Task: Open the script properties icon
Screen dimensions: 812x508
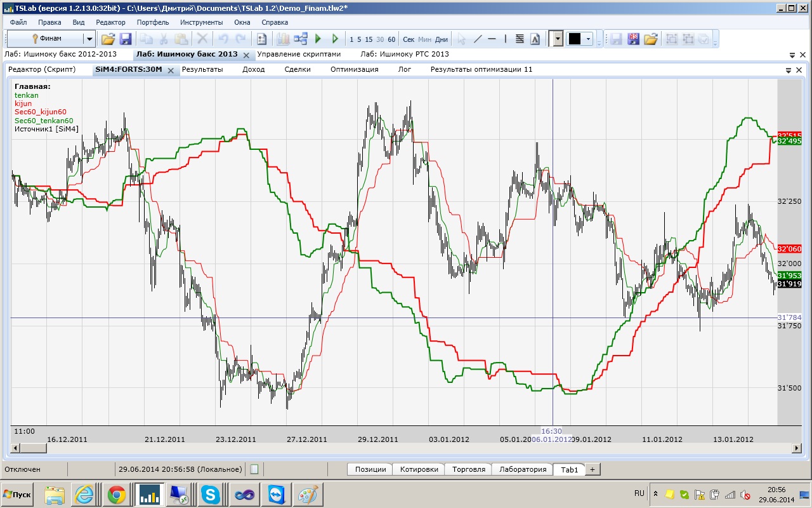Action: [261, 39]
